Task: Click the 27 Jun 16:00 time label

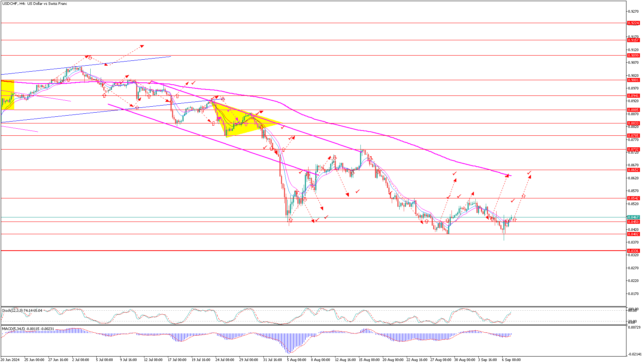Action: [58, 360]
